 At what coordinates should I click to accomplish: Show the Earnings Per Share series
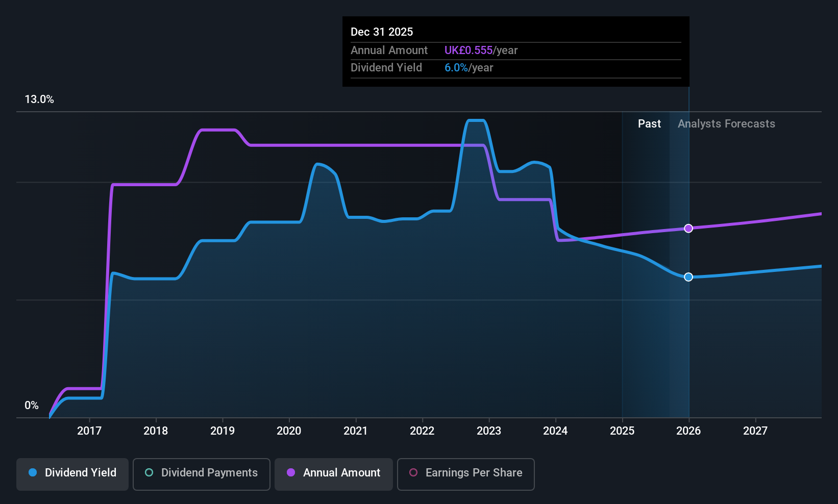(466, 474)
